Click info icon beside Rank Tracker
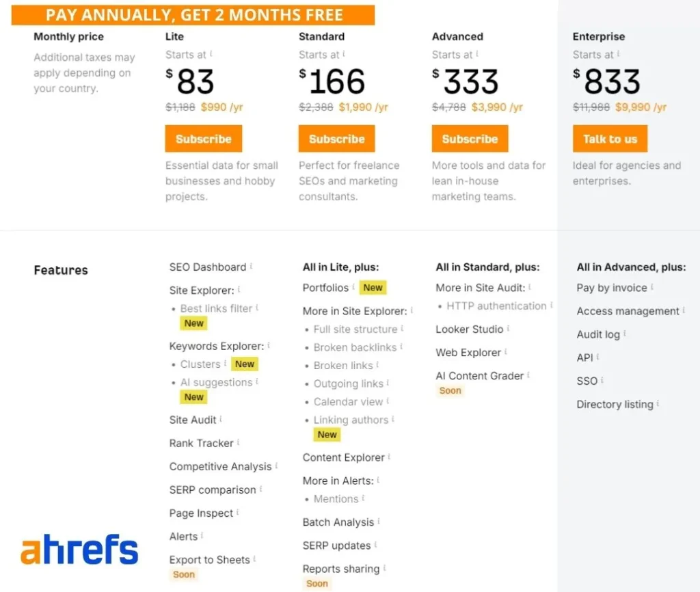The image size is (700, 592). coord(238,442)
